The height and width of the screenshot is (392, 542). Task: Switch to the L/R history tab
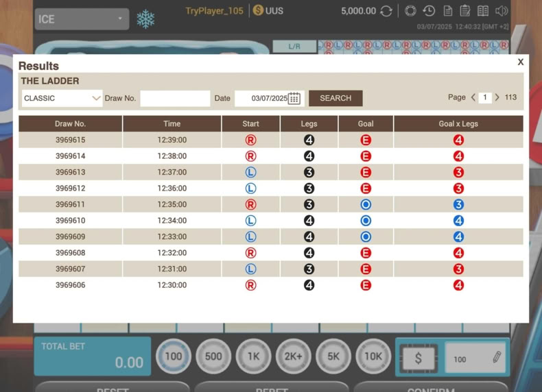294,47
